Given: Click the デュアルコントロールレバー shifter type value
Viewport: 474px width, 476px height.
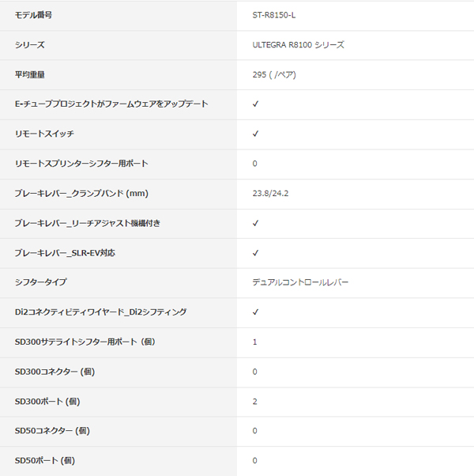Looking at the screenshot, I should click(300, 282).
